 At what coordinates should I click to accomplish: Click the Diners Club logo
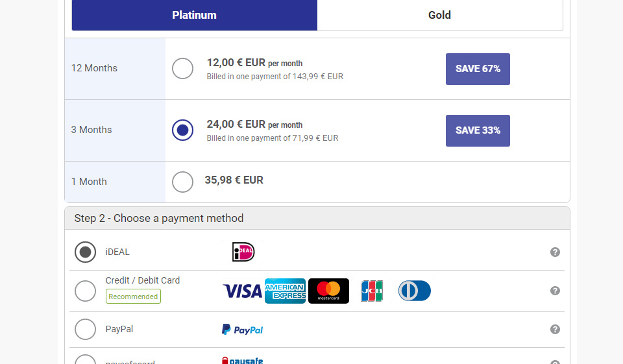pyautogui.click(x=414, y=291)
